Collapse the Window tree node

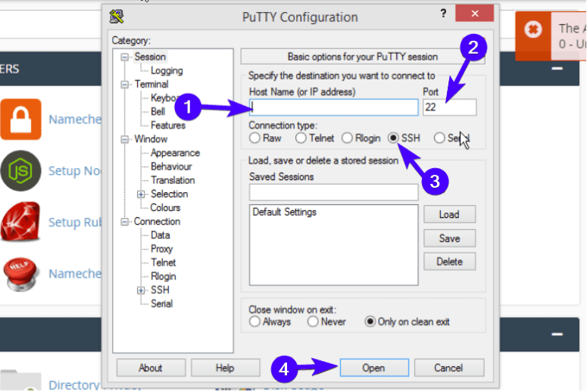pos(124,139)
